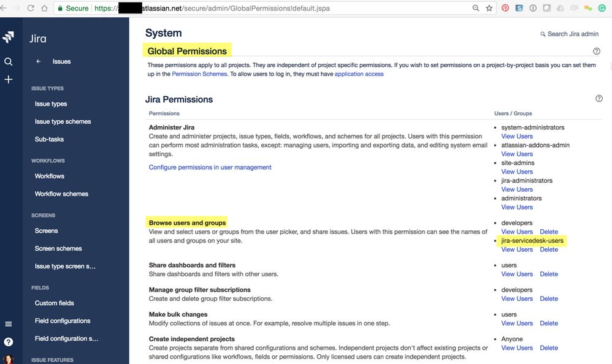Click the plus create icon in sidebar

[8, 80]
